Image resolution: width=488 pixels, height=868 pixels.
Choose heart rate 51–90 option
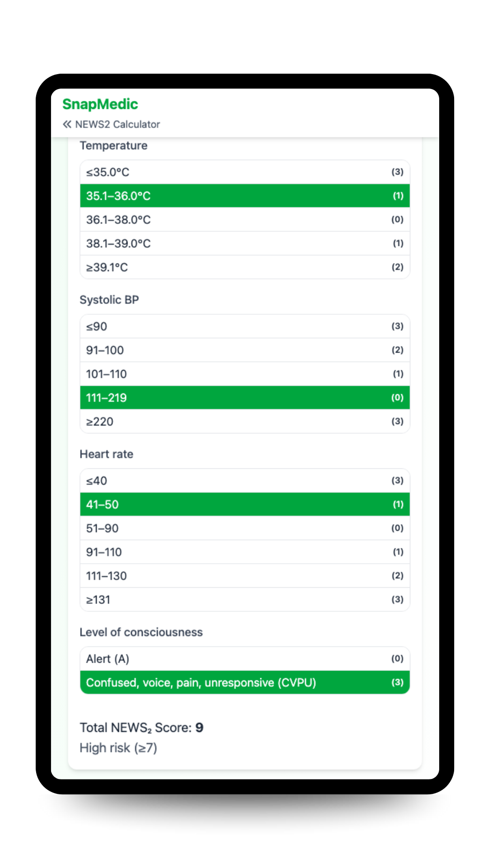[x=244, y=528]
